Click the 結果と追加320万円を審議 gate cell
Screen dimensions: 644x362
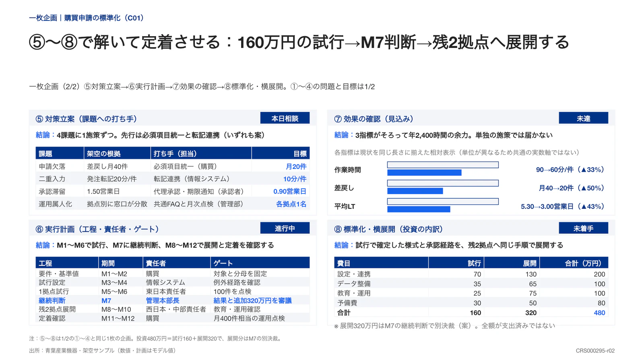pos(252,300)
